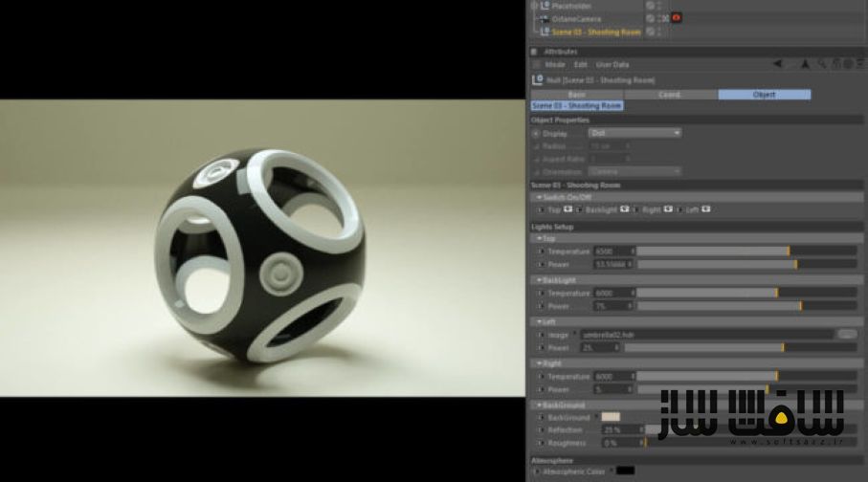Expand the Placeholder tree item
This screenshot has height=482, width=868.
[534, 6]
